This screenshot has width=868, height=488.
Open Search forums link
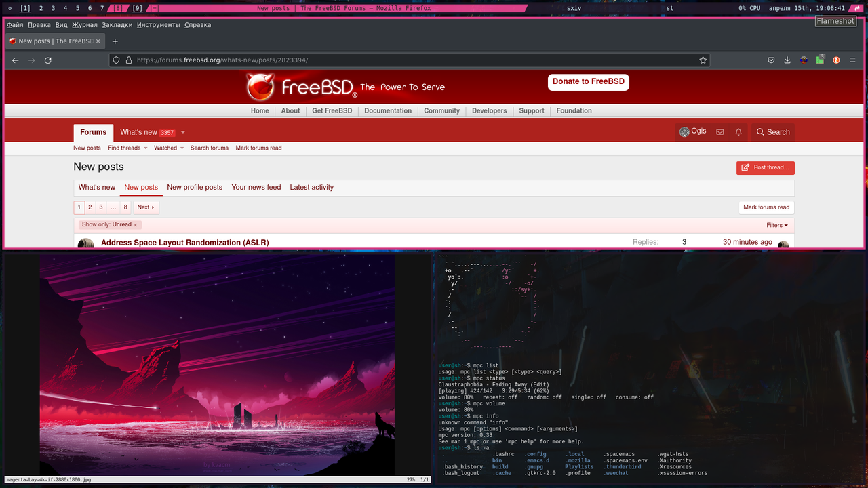tap(210, 148)
